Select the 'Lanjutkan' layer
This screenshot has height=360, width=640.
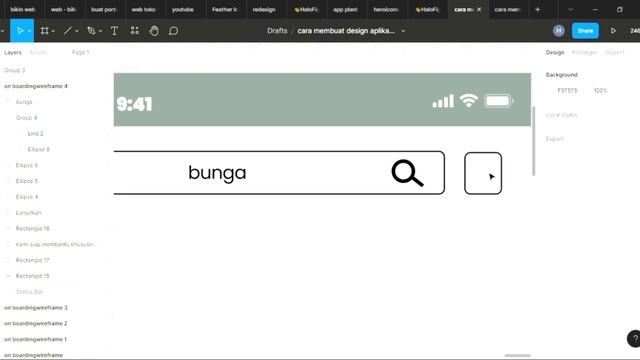click(x=29, y=213)
